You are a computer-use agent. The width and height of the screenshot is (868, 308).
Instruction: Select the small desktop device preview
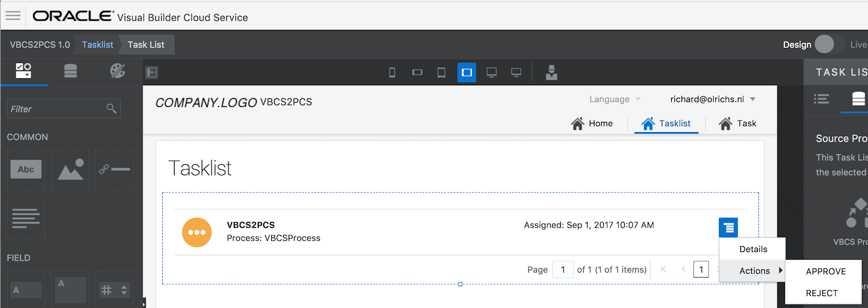point(492,72)
